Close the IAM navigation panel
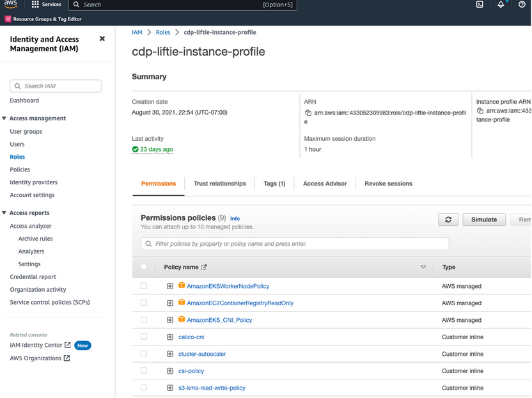Viewport: 532px width, 398px height. 102,39
